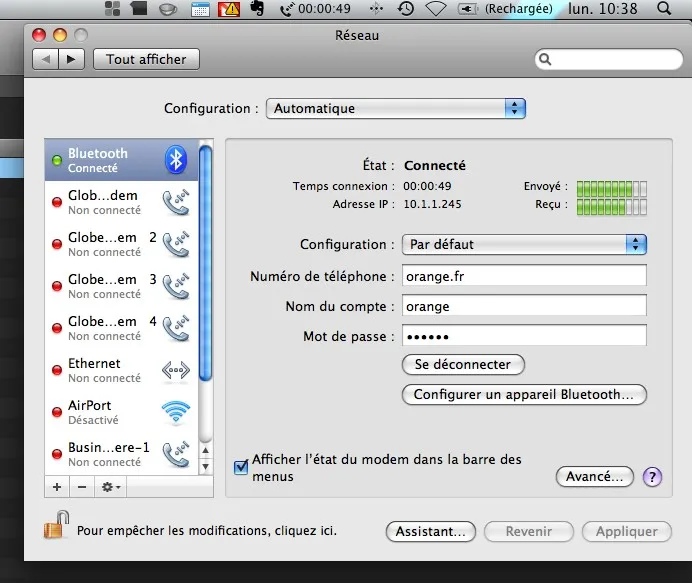Select the Busin…ere-1 service

(x=122, y=454)
